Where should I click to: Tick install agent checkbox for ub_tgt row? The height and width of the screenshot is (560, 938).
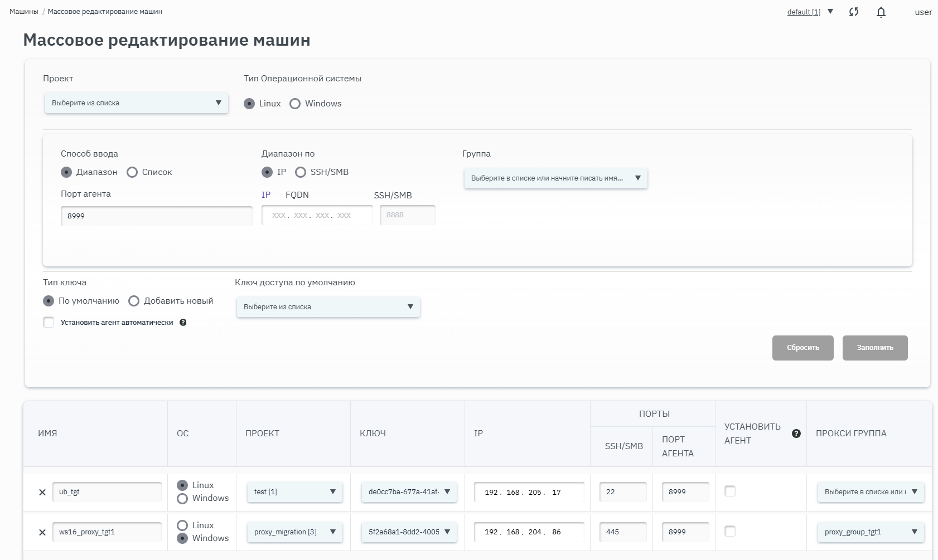729,491
